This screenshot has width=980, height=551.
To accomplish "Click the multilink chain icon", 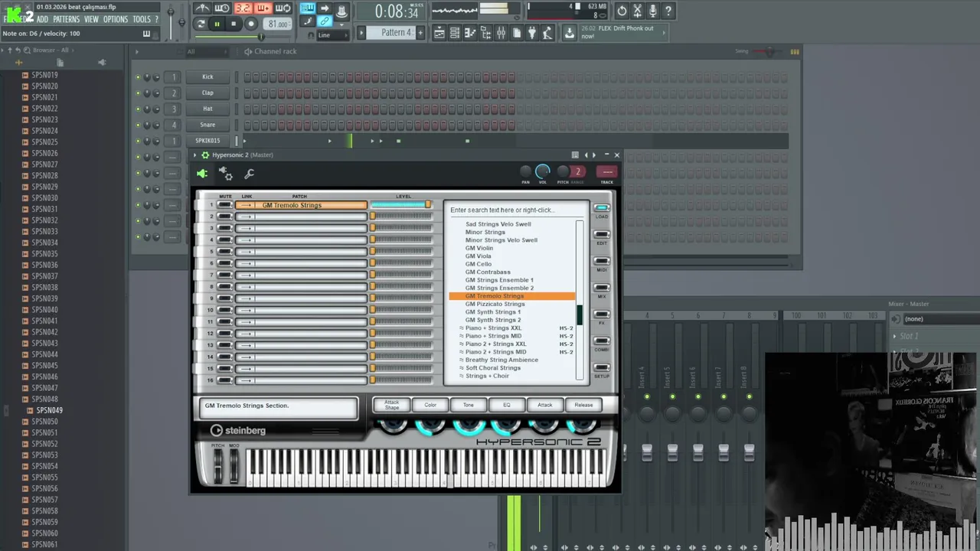I will (325, 21).
